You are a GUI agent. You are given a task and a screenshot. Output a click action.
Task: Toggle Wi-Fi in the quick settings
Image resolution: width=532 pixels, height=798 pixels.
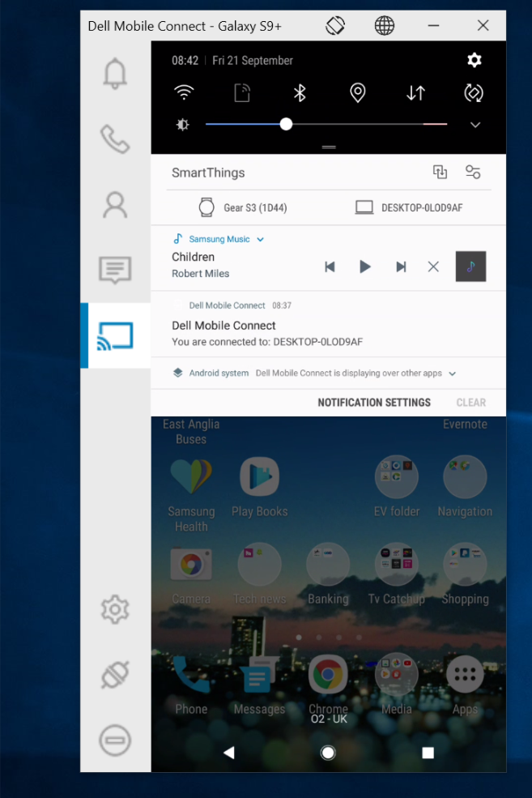(184, 93)
